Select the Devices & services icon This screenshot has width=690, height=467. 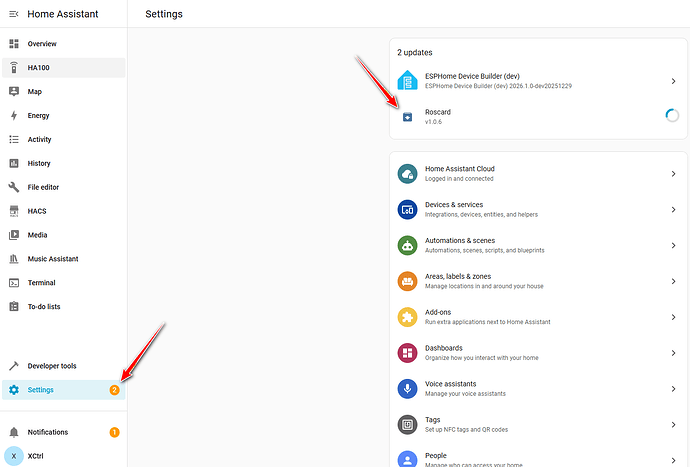tap(407, 210)
